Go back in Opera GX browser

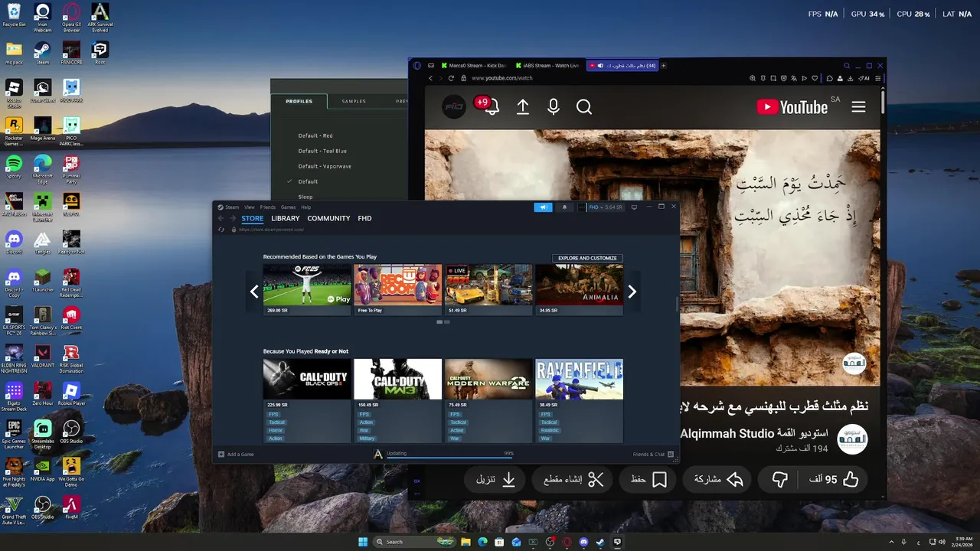[x=430, y=78]
